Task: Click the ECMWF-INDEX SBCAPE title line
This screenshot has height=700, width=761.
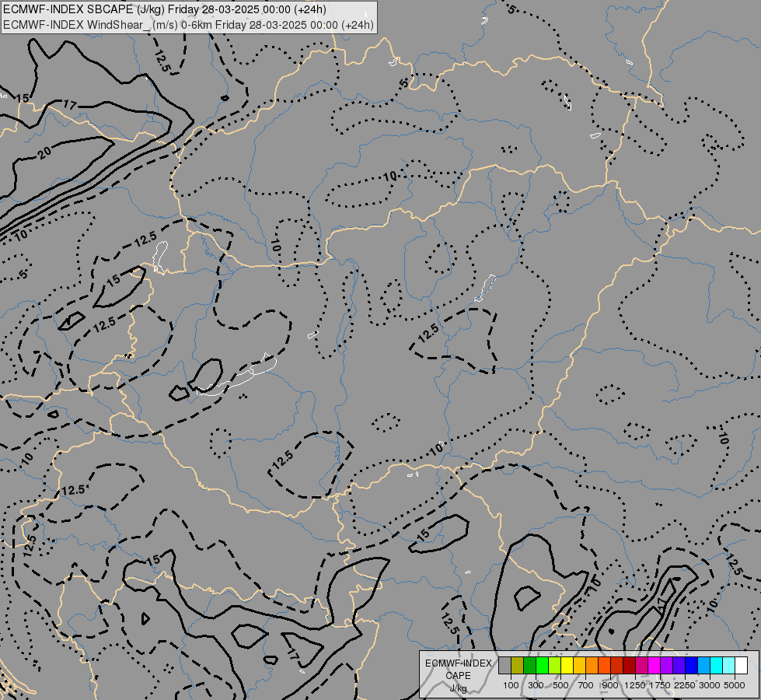Action: point(165,9)
